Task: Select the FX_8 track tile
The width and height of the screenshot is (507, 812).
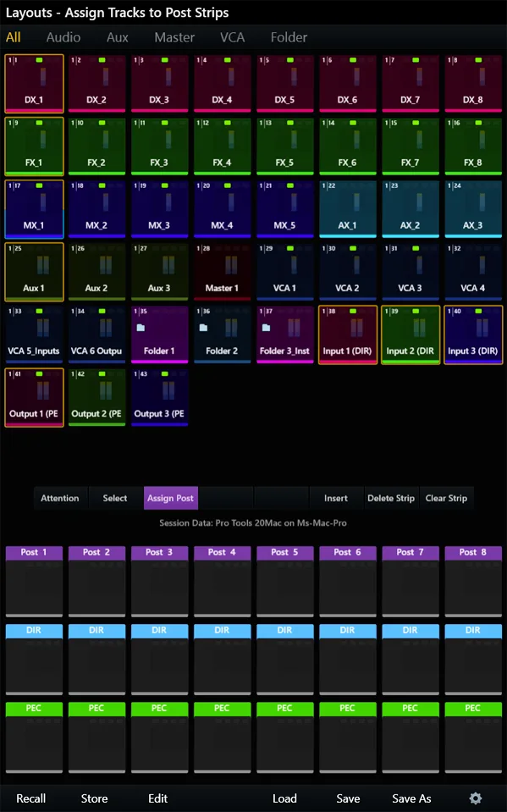Action: point(473,146)
